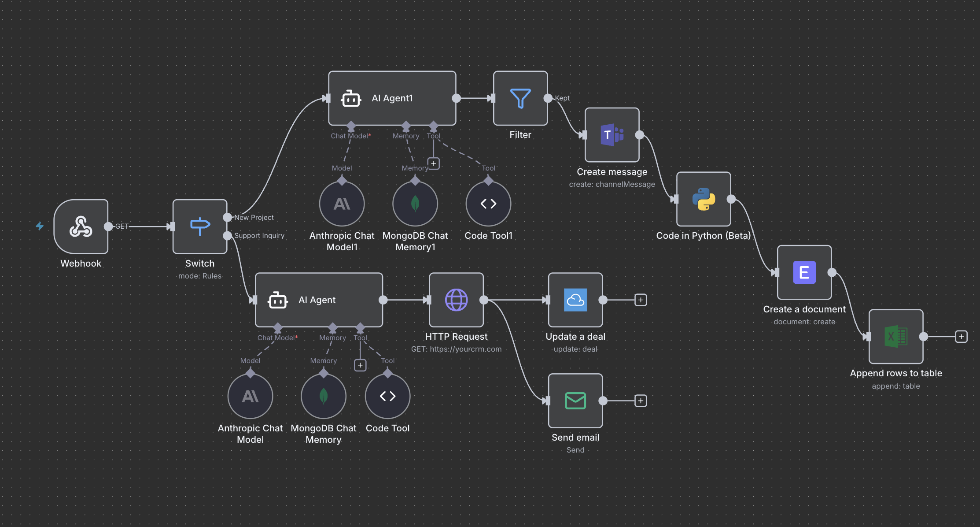Add another tool to AI Agent1 via plus
This screenshot has height=527, width=980.
click(x=433, y=163)
